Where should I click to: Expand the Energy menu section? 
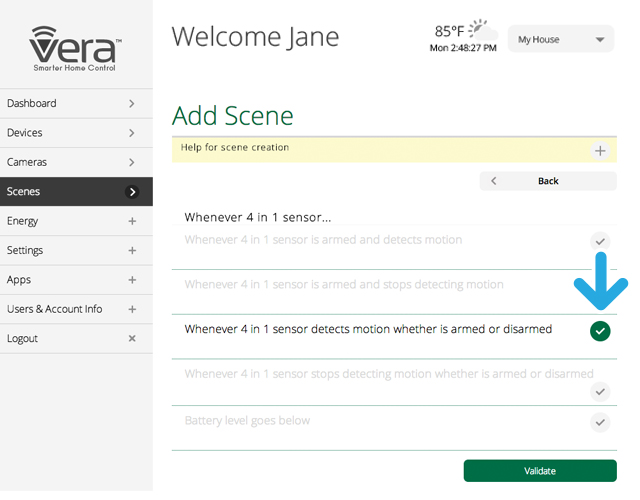76,221
